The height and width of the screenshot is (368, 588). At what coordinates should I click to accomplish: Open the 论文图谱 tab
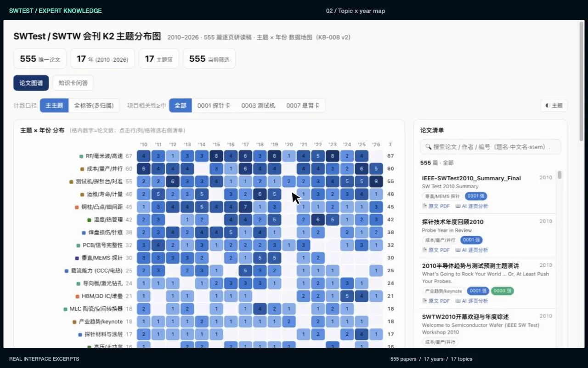coord(31,83)
